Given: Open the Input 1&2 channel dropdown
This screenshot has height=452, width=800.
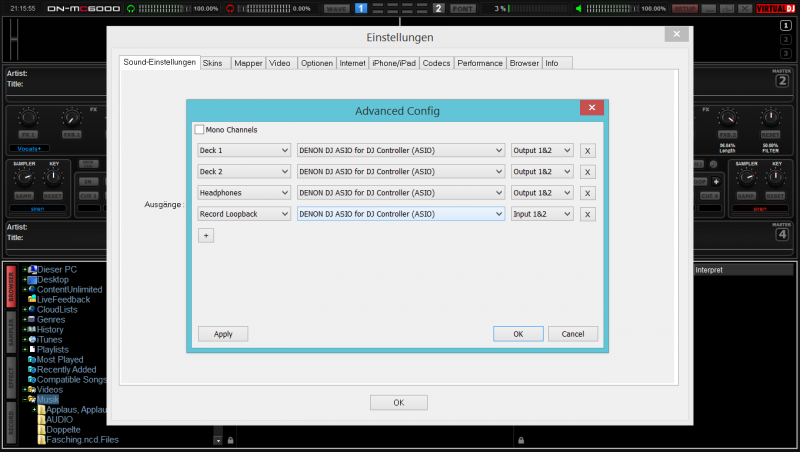Looking at the screenshot, I should [x=542, y=214].
